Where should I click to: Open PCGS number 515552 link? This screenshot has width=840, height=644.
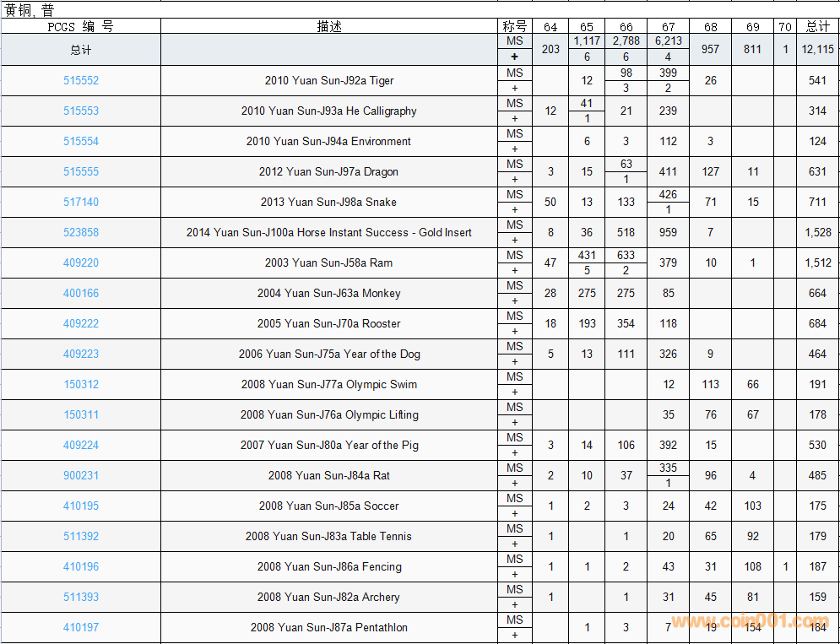pyautogui.click(x=81, y=81)
